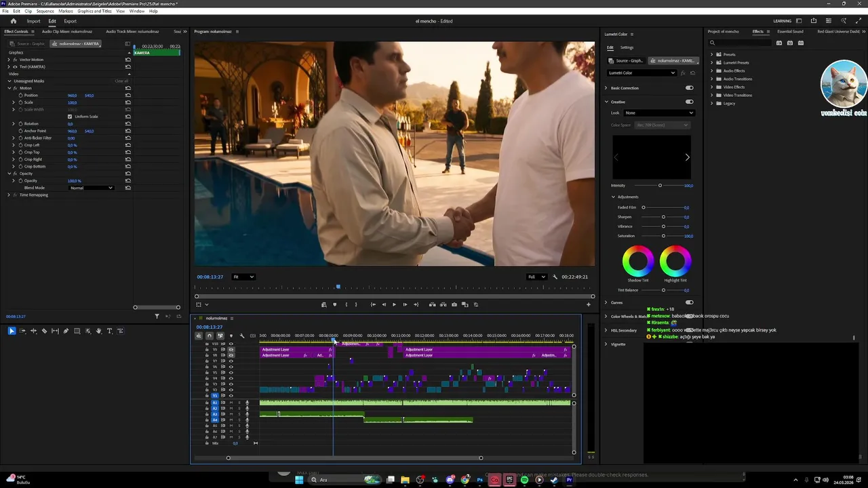Click the Mark In button
This screenshot has width=868, height=488.
(347, 304)
